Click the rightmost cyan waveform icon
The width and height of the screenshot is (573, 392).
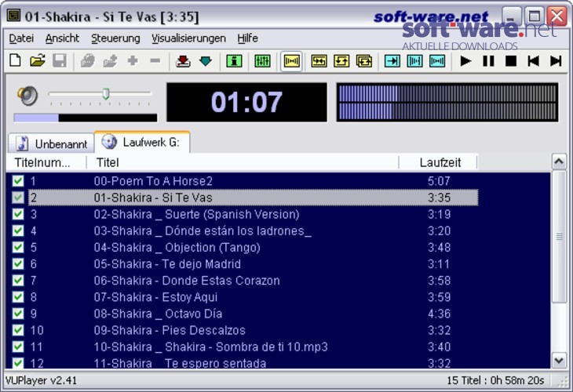point(437,60)
